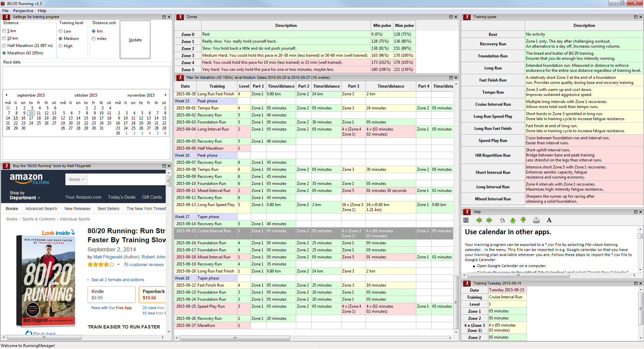The height and width of the screenshot is (349, 644).
Task: Go to next month in race date calendar
Action: tap(165, 95)
